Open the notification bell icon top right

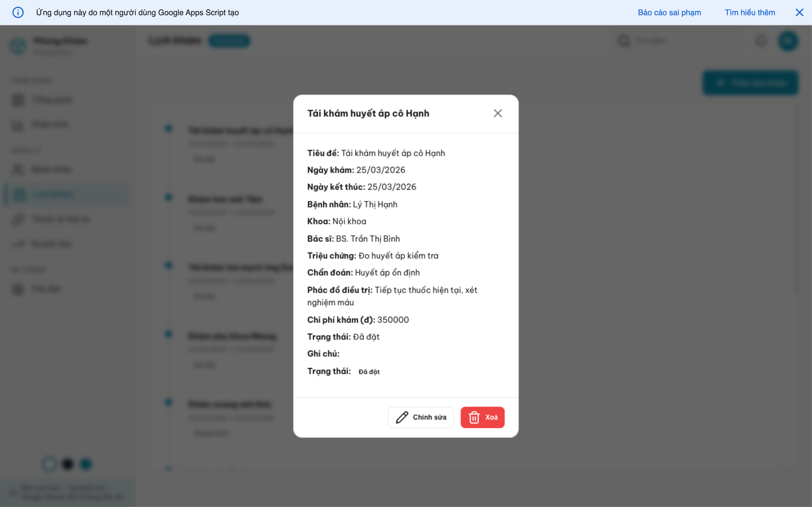click(x=761, y=41)
